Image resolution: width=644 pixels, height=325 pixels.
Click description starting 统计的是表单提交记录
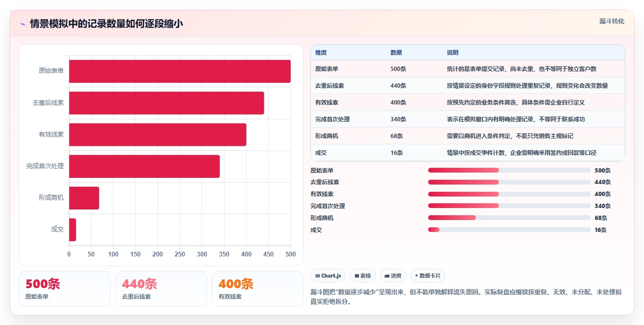(521, 69)
